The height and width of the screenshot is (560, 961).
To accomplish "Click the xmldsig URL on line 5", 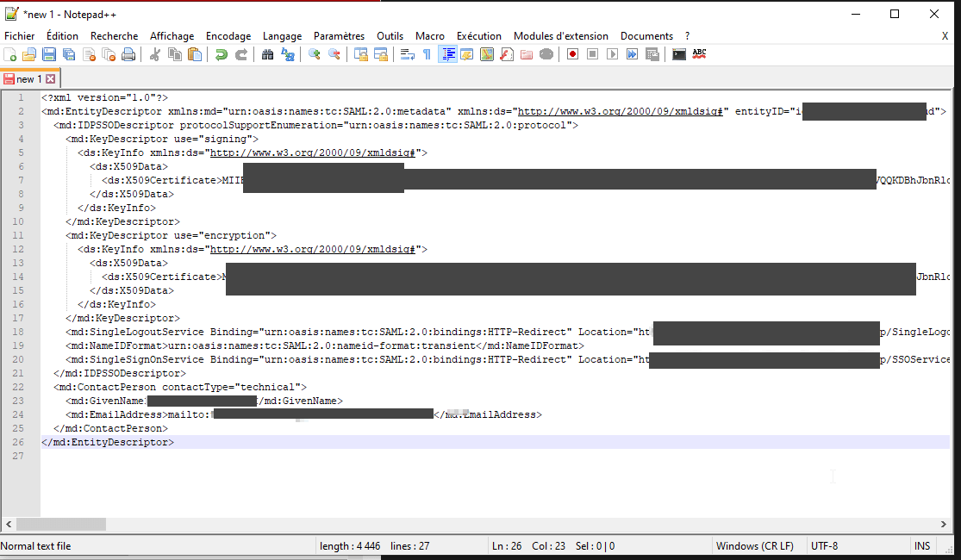I will tap(313, 152).
